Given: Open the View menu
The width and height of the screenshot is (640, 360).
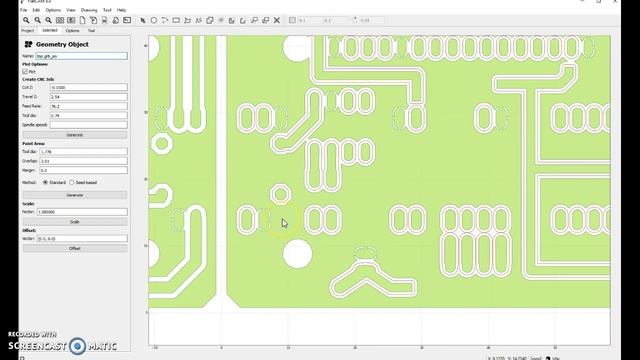Looking at the screenshot, I should coord(71,10).
